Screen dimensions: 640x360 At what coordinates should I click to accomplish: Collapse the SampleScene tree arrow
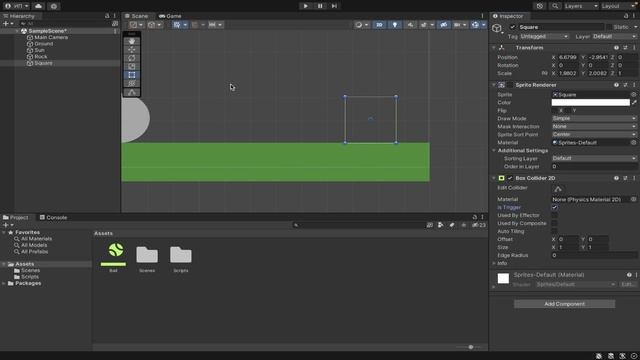pyautogui.click(x=17, y=31)
